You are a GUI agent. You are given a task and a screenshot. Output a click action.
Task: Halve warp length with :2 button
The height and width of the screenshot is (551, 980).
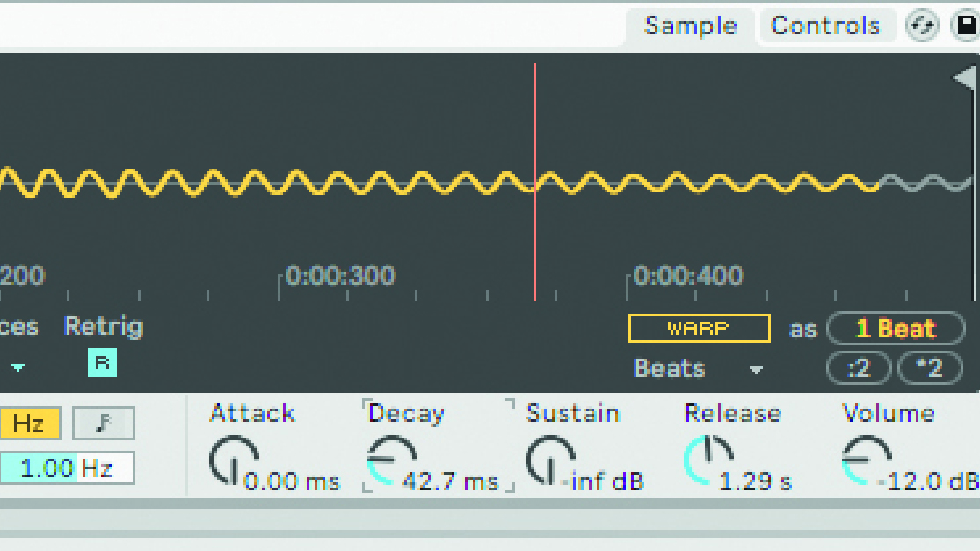pos(859,368)
